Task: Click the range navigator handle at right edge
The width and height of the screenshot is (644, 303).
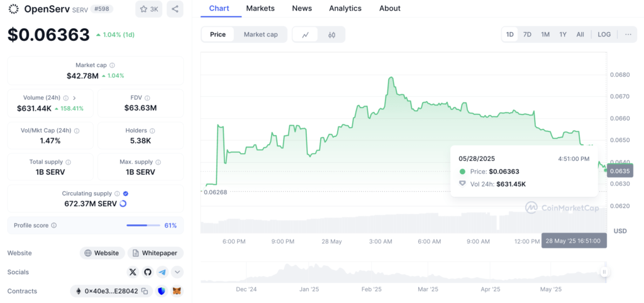Action: tap(604, 272)
